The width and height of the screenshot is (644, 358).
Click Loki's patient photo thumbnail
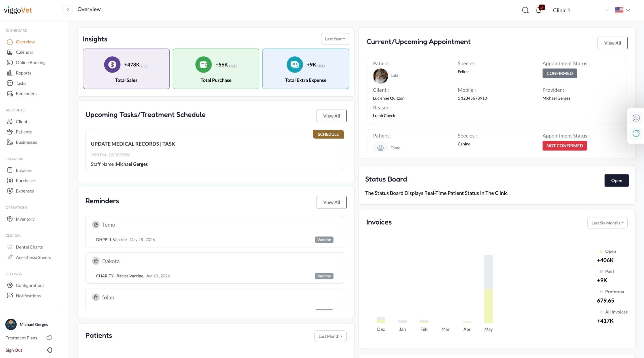pos(380,76)
